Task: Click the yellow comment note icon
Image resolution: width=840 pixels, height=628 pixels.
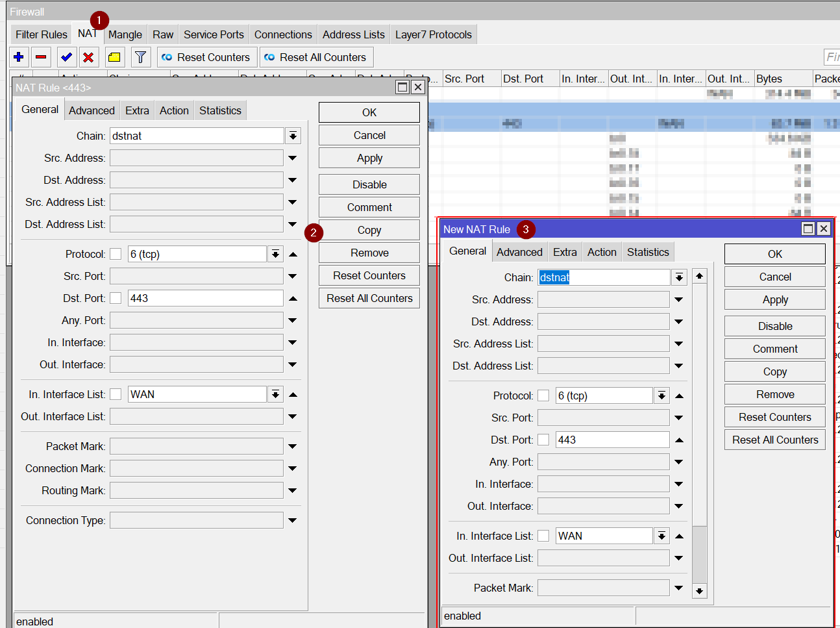Action: pos(114,57)
